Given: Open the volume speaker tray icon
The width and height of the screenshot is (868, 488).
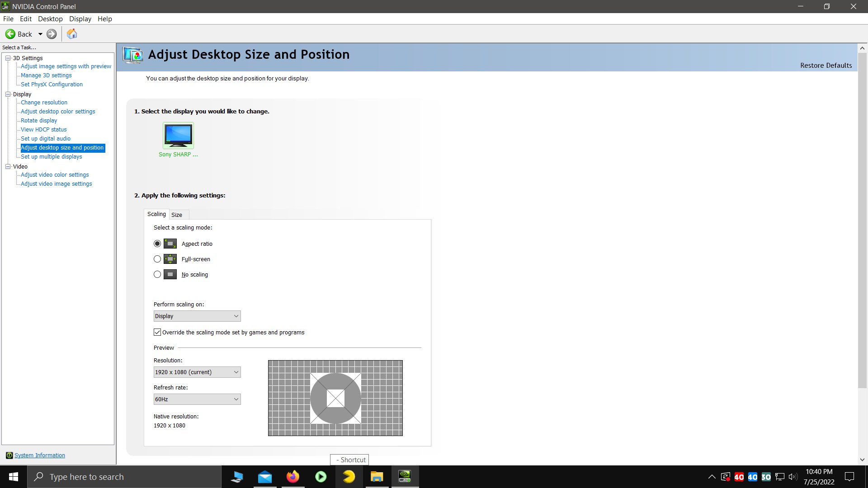Looking at the screenshot, I should pyautogui.click(x=793, y=477).
